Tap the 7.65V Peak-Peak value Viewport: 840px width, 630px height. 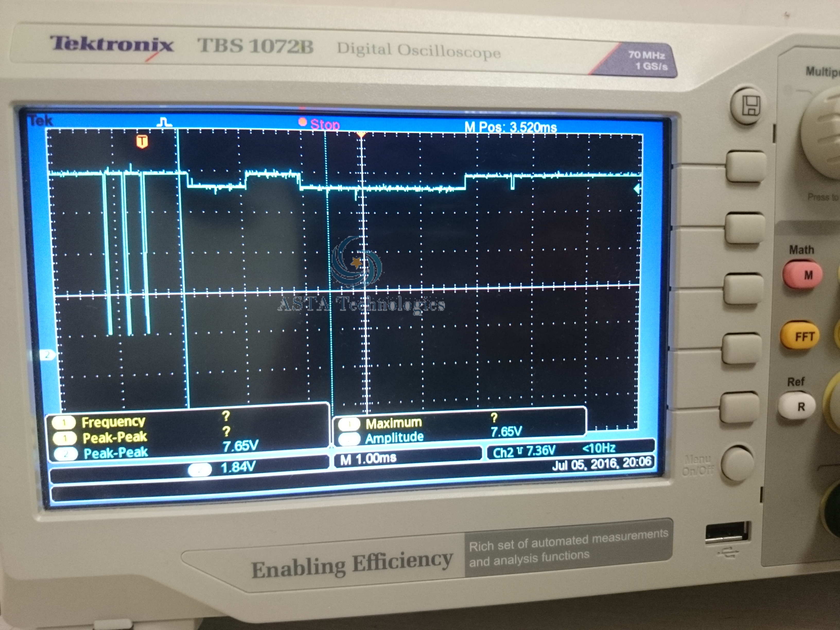pos(240,445)
